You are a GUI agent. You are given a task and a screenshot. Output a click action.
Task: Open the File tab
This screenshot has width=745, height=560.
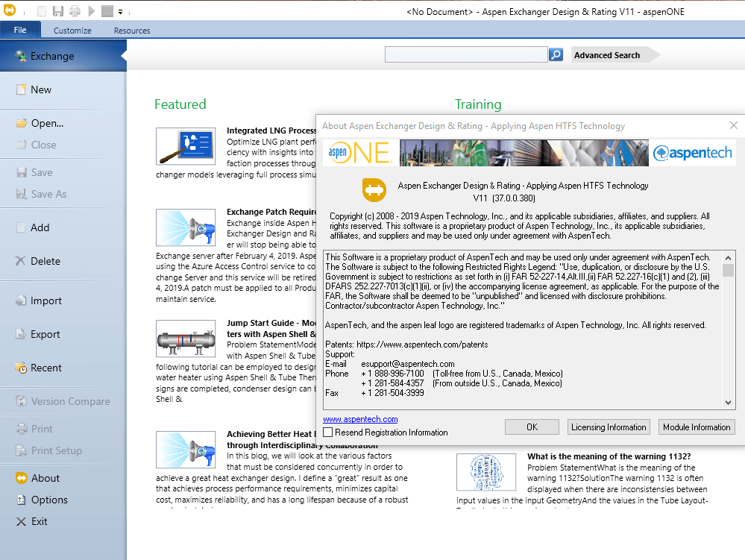(20, 30)
